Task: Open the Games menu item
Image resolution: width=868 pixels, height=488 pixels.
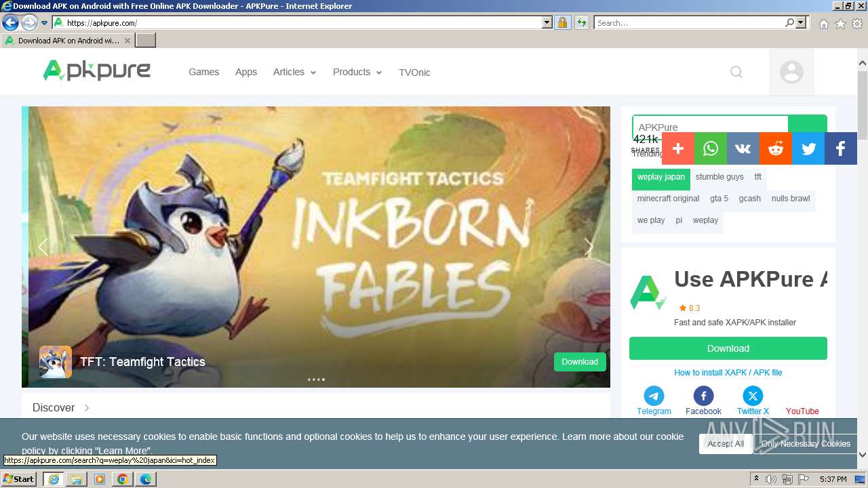Action: click(x=203, y=72)
